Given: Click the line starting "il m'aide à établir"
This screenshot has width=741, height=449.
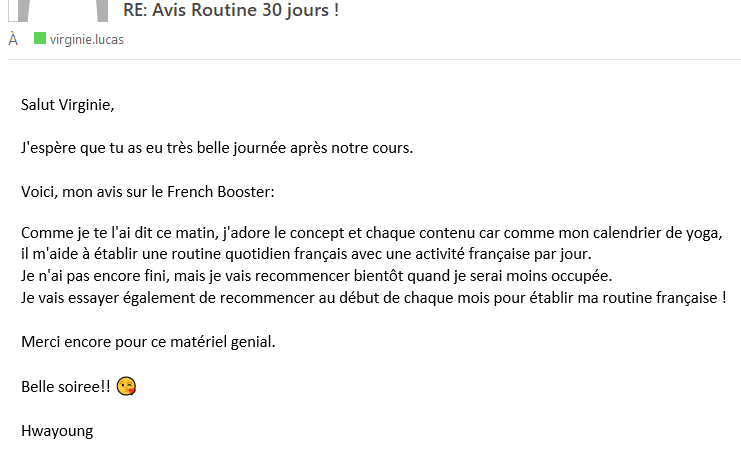Looking at the screenshot, I should pos(306,254).
